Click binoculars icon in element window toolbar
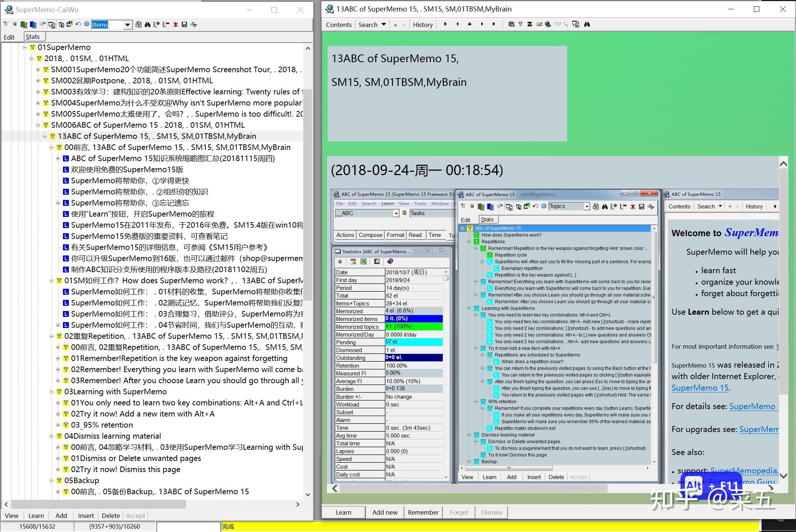 coord(587,24)
